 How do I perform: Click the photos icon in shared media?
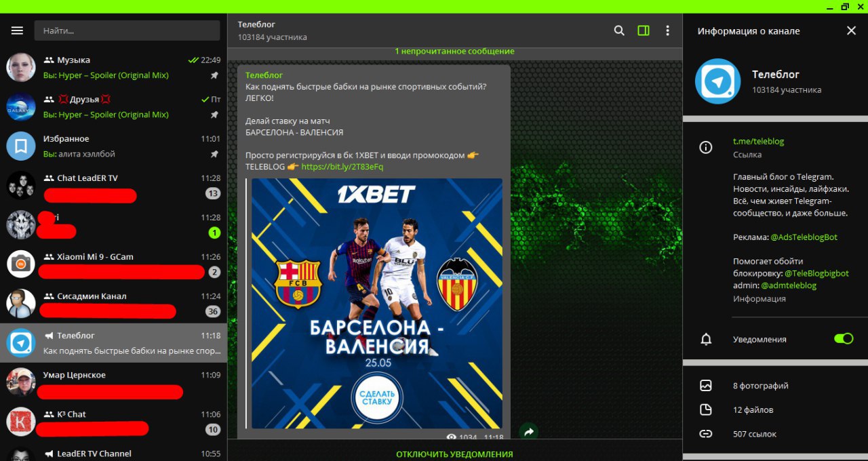click(x=706, y=386)
